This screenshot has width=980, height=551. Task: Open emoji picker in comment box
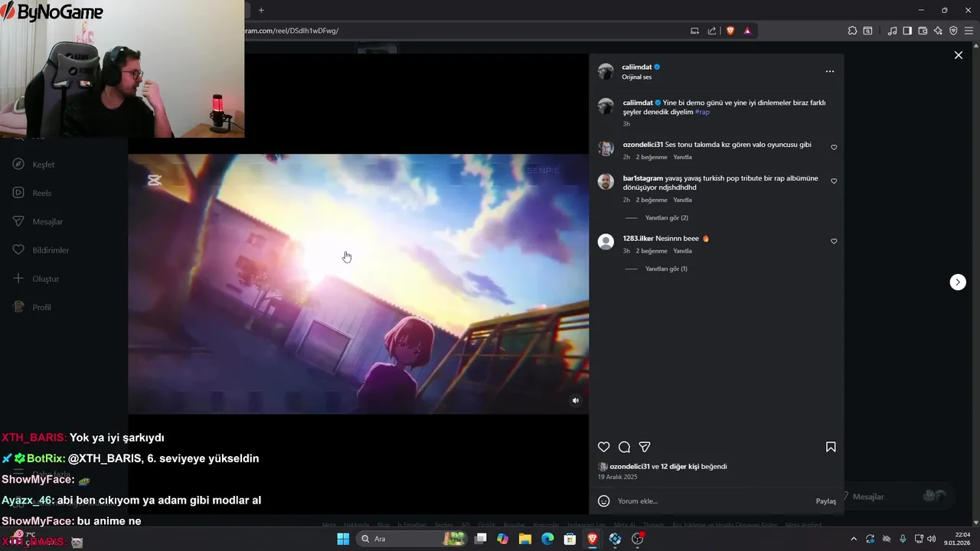tap(604, 501)
